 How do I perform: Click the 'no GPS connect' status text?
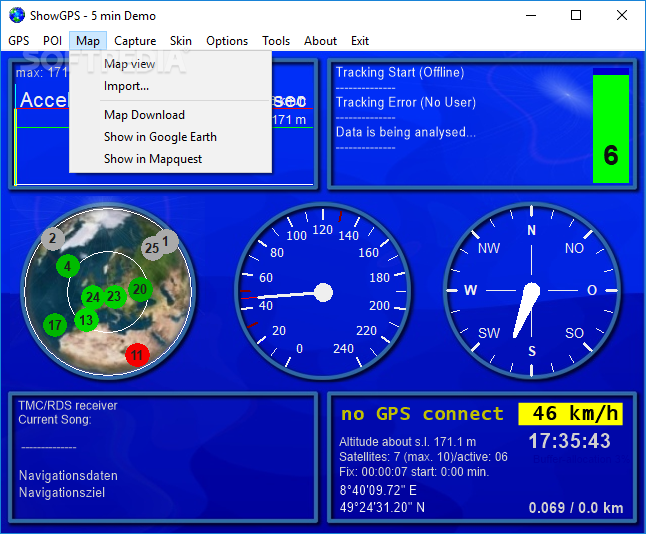pos(422,414)
